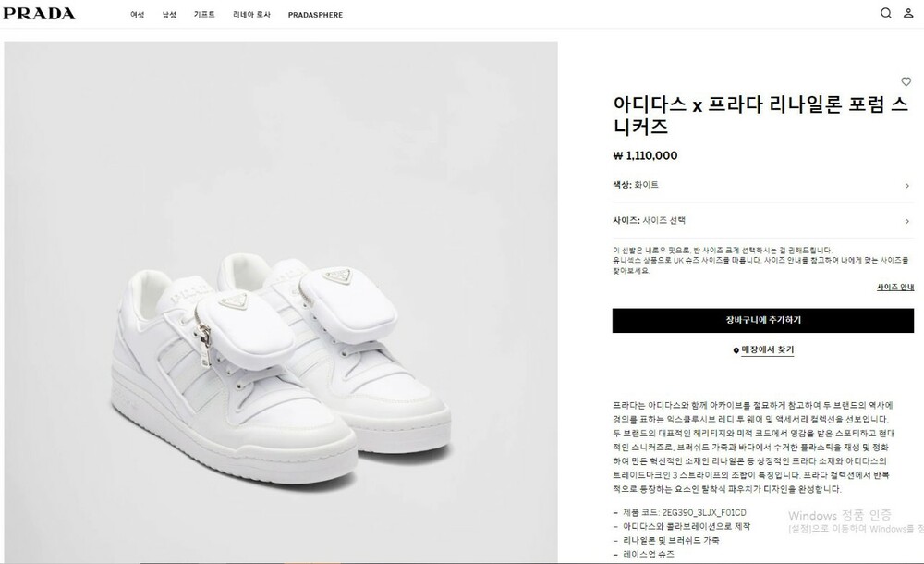Open the 사이즈 size selection row
This screenshot has height=564, width=924.
click(763, 221)
